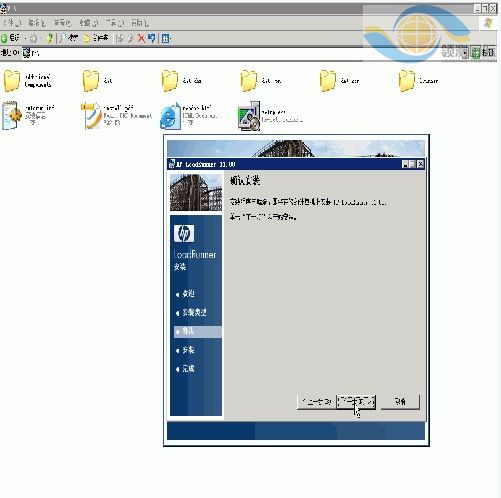Click the blue Undo arrow icon
This screenshot has height=498, width=501.
click(x=152, y=38)
